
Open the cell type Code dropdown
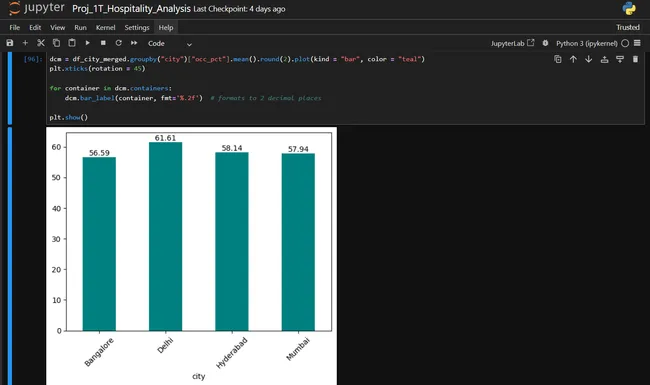click(x=170, y=44)
